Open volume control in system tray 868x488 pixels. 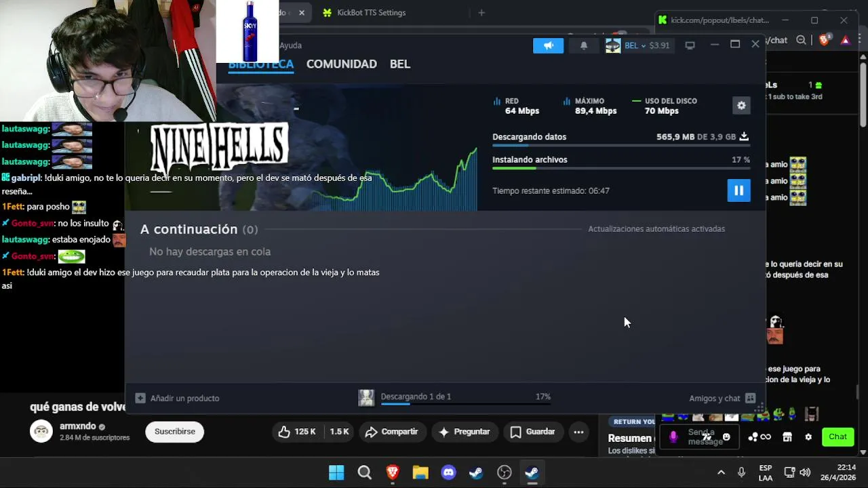pyautogui.click(x=805, y=472)
